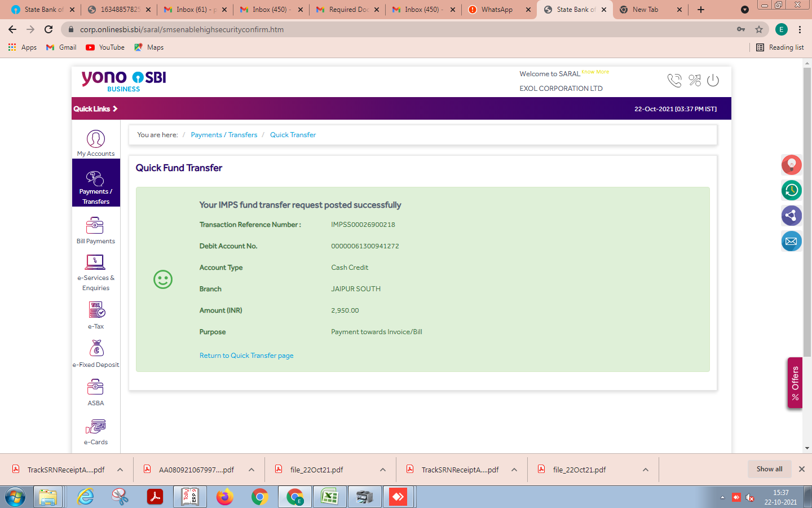The image size is (812, 508).
Task: Switch to the WhatsApp browser tab
Action: 497,10
